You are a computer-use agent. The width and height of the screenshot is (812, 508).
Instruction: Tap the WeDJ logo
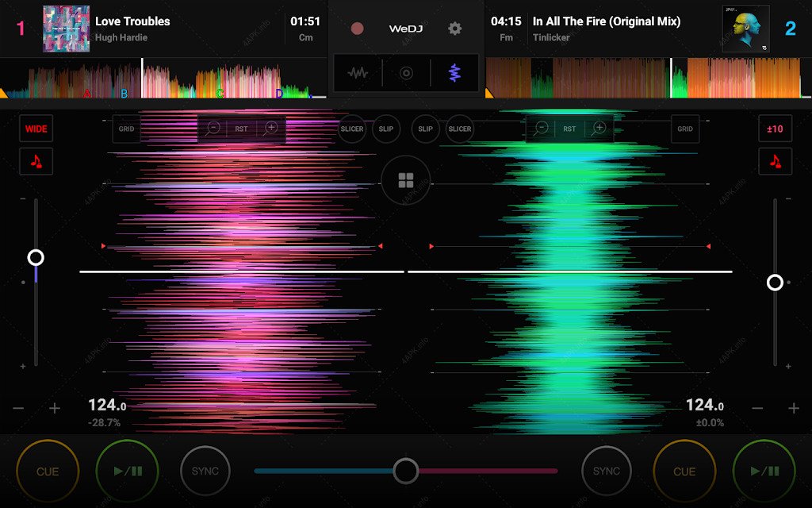point(406,29)
